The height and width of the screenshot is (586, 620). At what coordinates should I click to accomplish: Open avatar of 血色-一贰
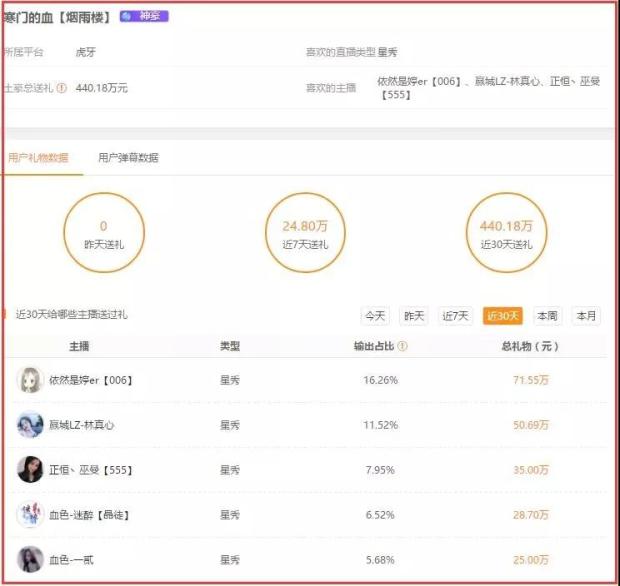click(x=30, y=560)
